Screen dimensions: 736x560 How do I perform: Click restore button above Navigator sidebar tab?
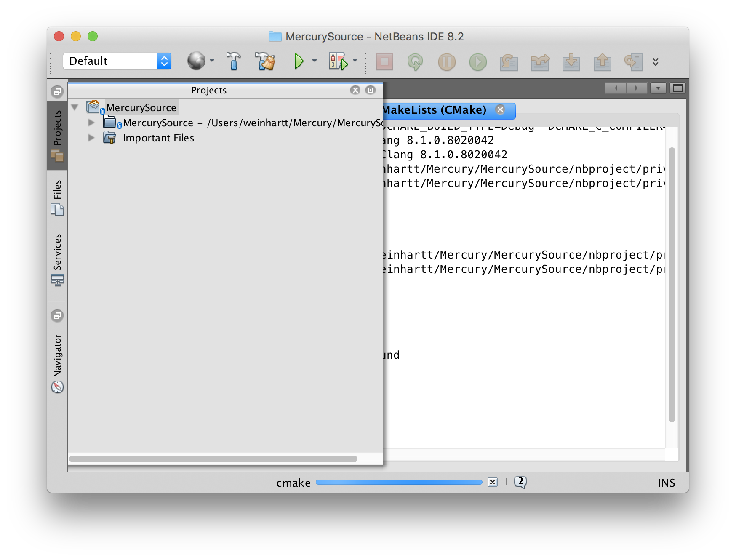pos(57,315)
